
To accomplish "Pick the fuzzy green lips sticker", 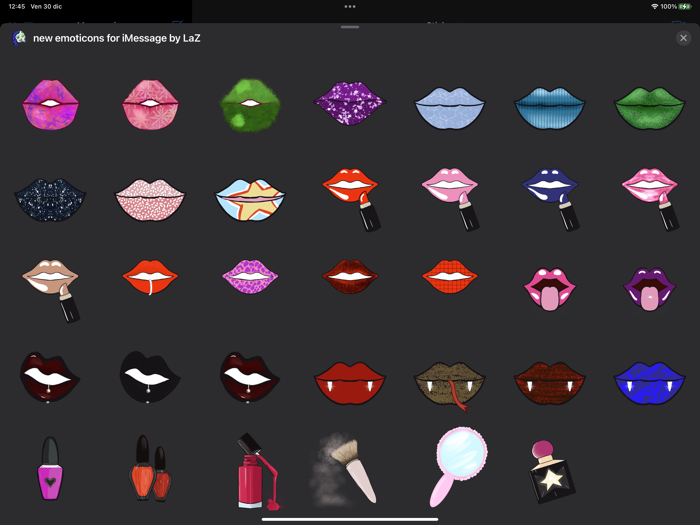I will (250, 105).
